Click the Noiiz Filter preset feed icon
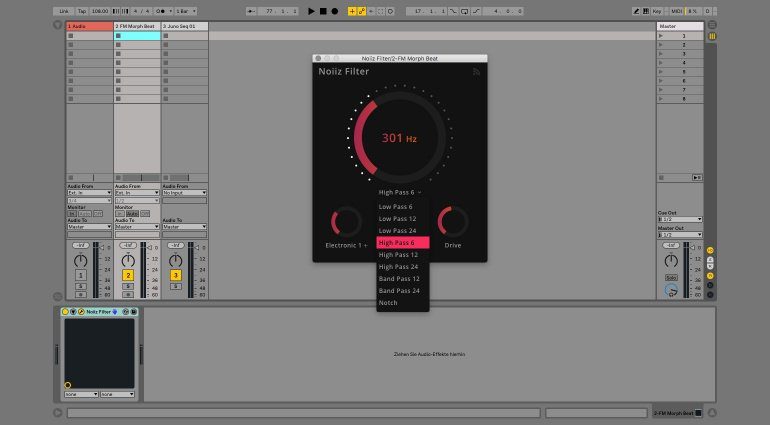This screenshot has height=425, width=770. (476, 72)
